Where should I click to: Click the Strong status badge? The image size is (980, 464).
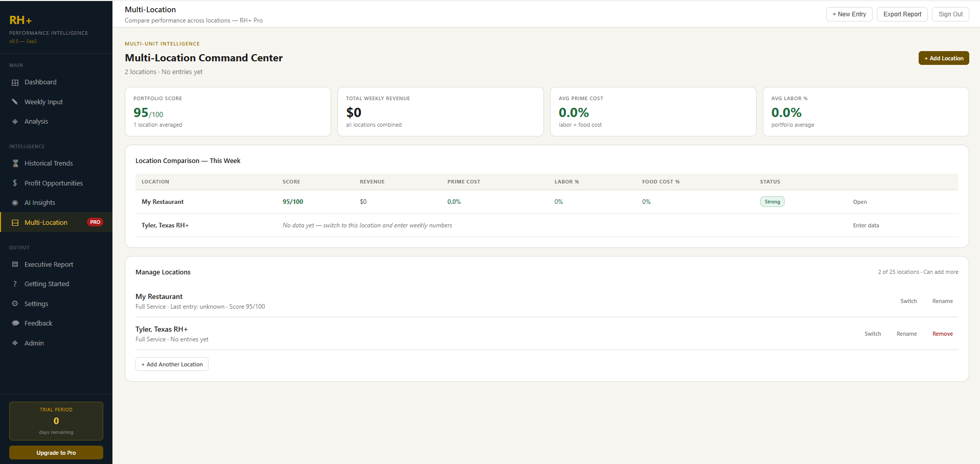pyautogui.click(x=772, y=202)
